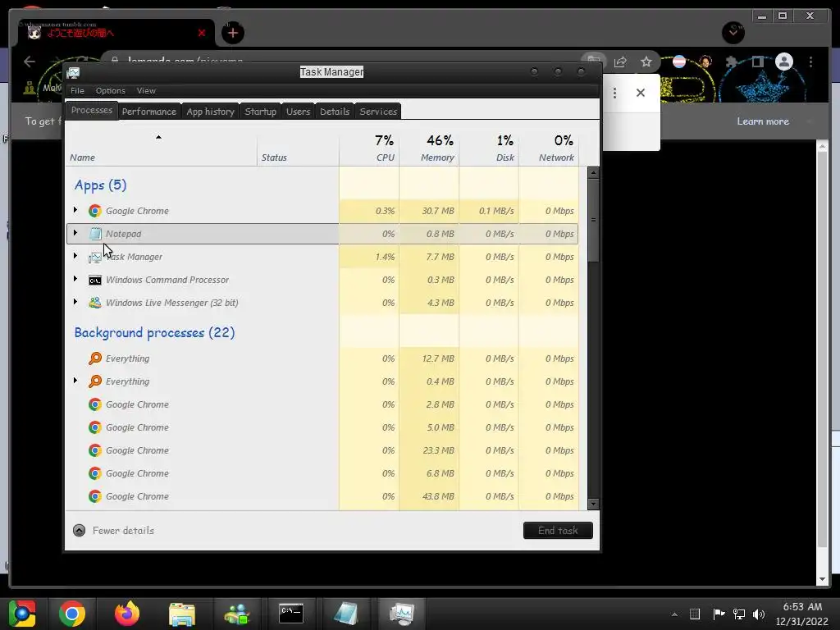Click the Notepad icon in Apps list
Viewport: 840px width, 630px height.
click(95, 234)
